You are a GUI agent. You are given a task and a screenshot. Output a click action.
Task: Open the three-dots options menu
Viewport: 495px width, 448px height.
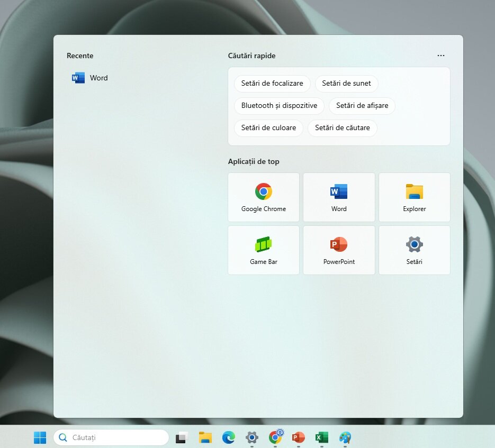tap(440, 56)
